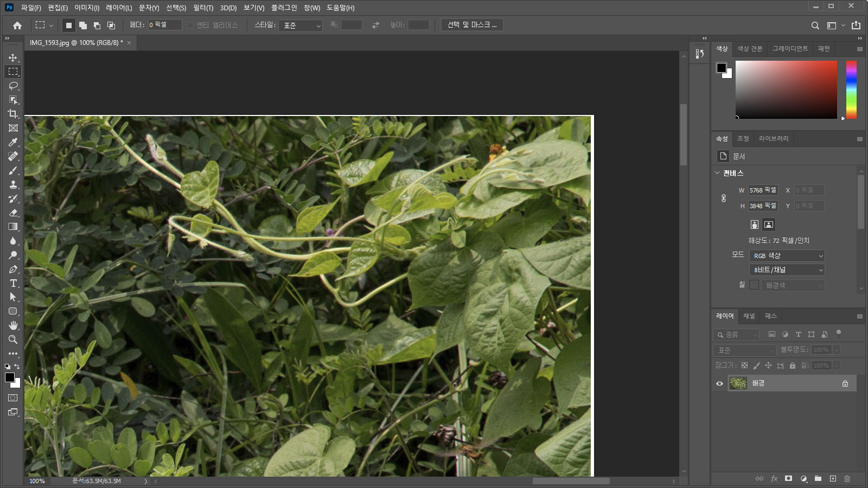This screenshot has width=868, height=488.
Task: Set canvas to portrait orientation
Action: click(x=755, y=224)
